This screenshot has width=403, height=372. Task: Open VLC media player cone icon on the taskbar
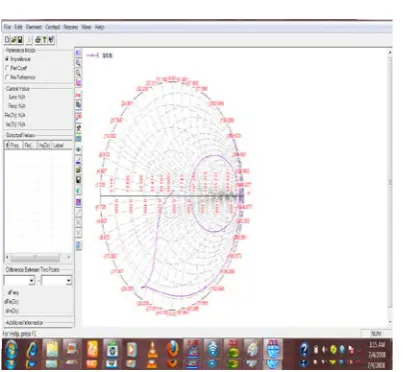pos(153,349)
